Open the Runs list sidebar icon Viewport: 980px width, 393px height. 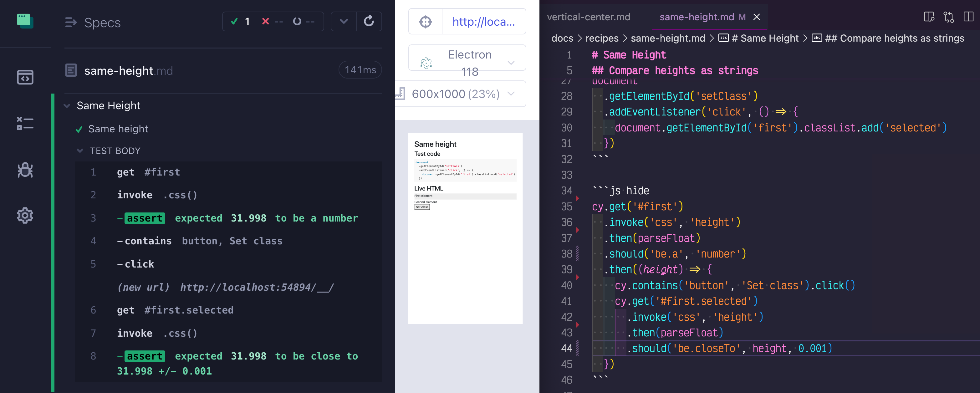click(x=25, y=123)
